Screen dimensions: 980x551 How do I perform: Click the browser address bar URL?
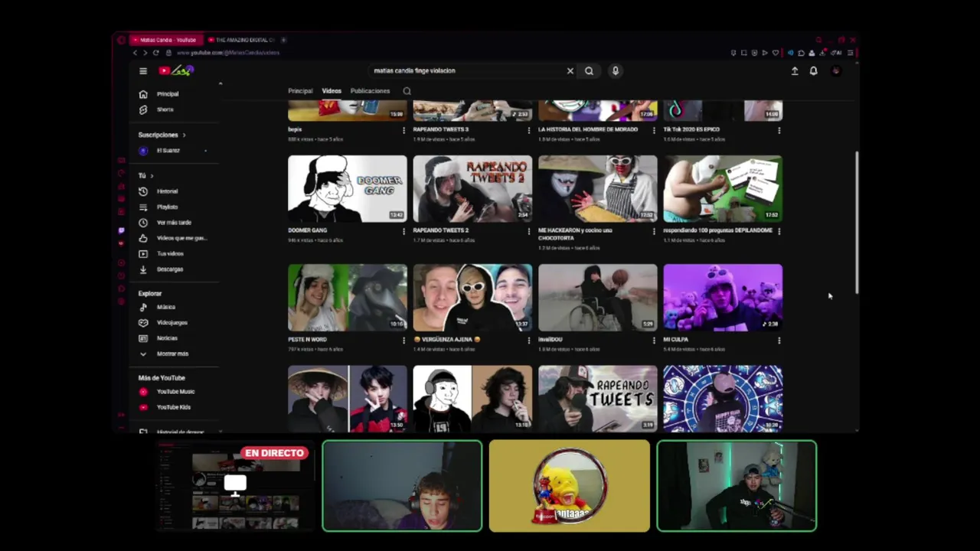tap(228, 53)
